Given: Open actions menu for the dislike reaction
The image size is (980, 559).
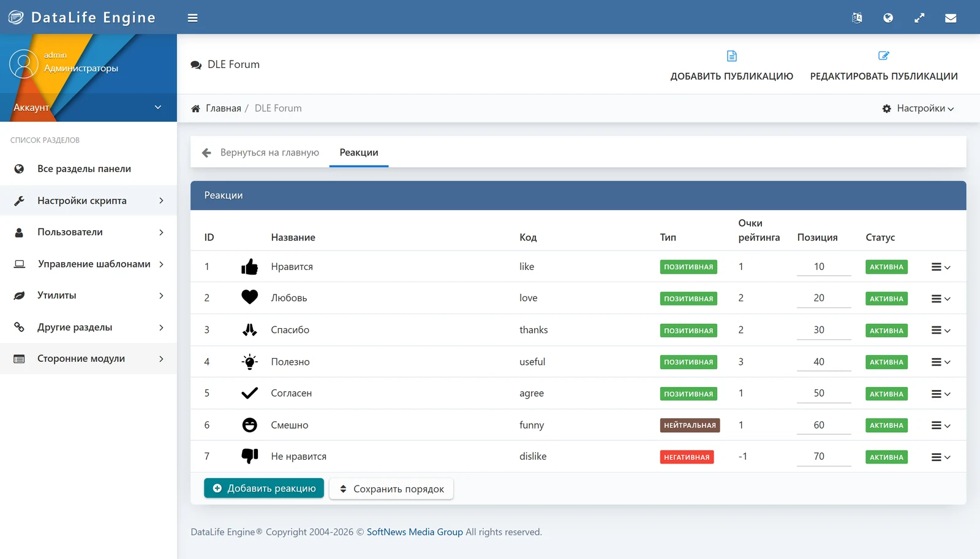Looking at the screenshot, I should click(941, 457).
